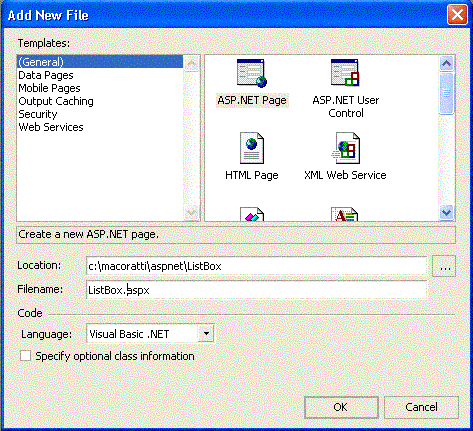473x431 pixels.
Task: Pick the HTML Page template icon
Action: coord(252,148)
